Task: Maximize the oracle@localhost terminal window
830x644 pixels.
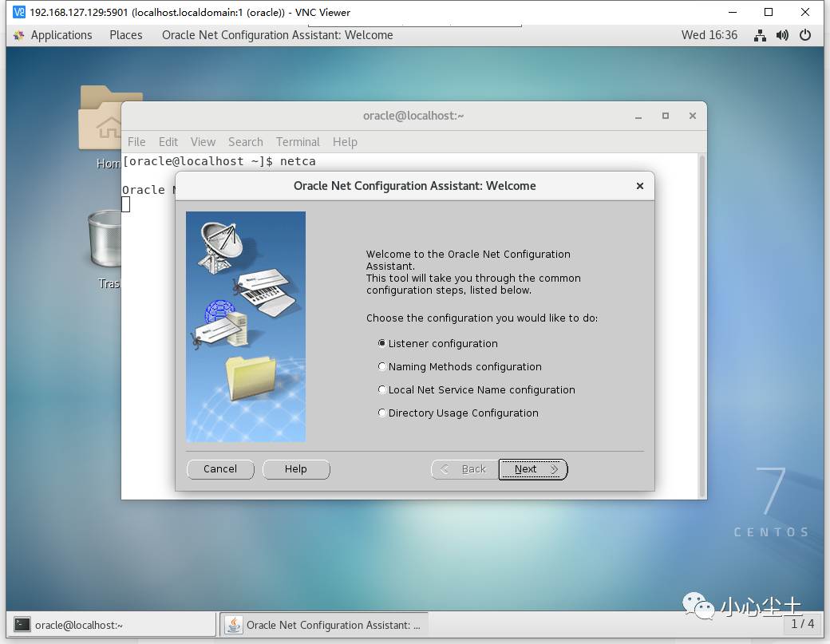Action: pyautogui.click(x=666, y=116)
